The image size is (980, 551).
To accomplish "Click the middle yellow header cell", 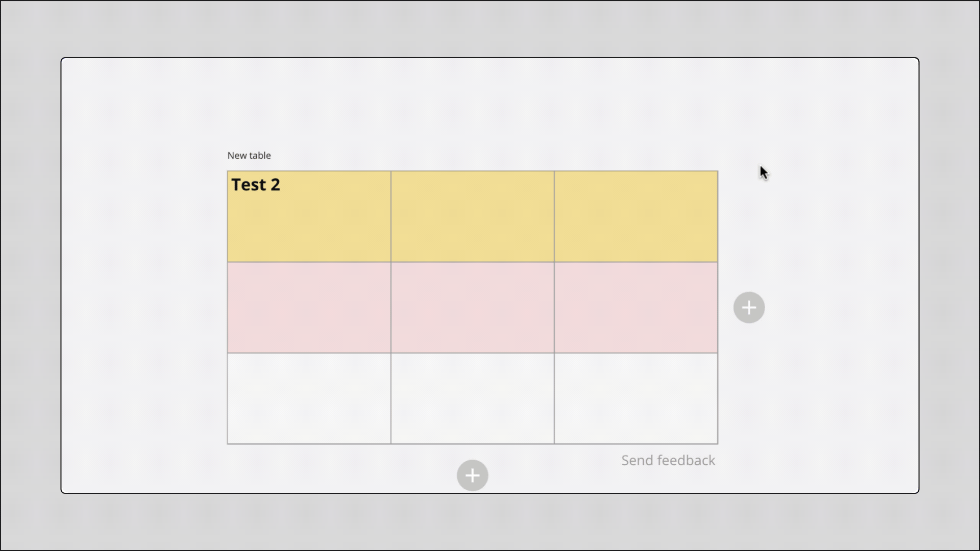I will (472, 216).
